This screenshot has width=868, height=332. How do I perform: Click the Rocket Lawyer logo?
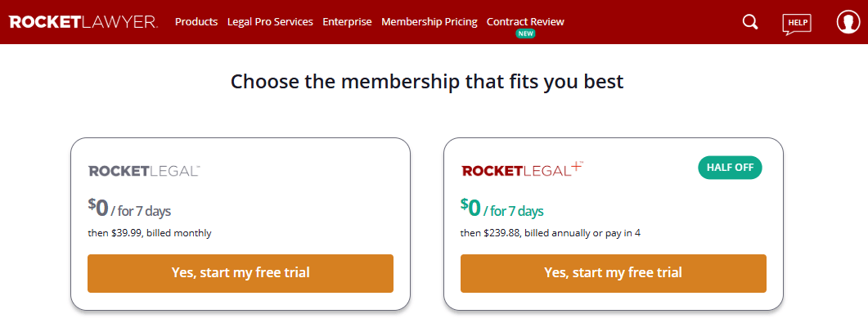pos(83,22)
